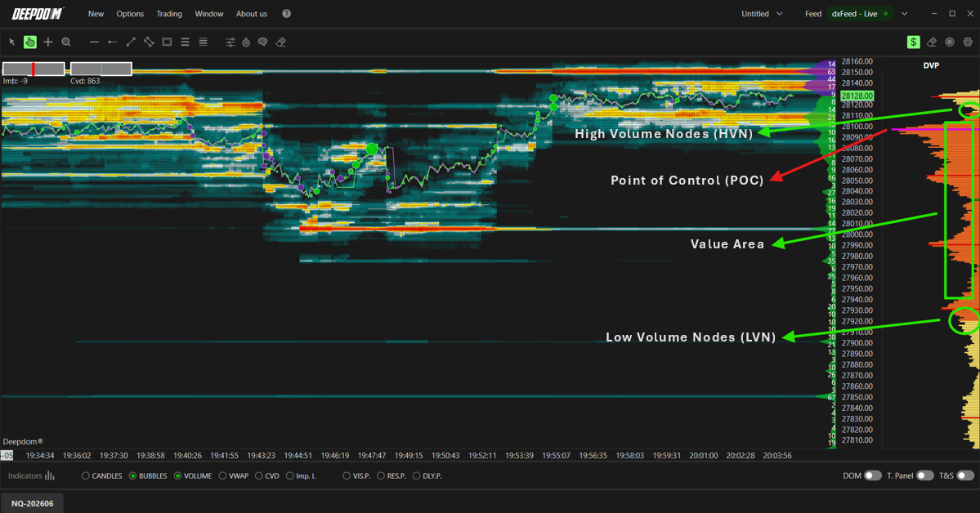Click the Imb imbalance gauge bar
This screenshot has width=980, height=513.
pos(34,69)
